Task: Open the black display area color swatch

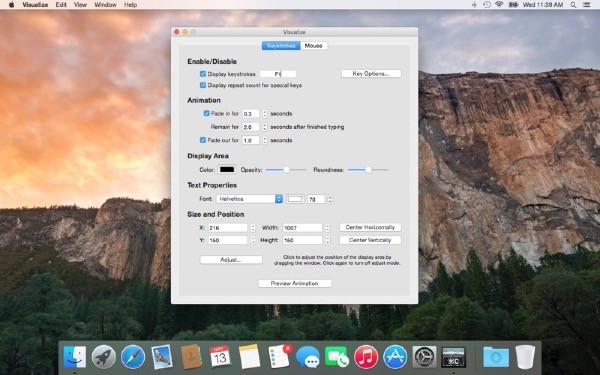Action: click(227, 170)
